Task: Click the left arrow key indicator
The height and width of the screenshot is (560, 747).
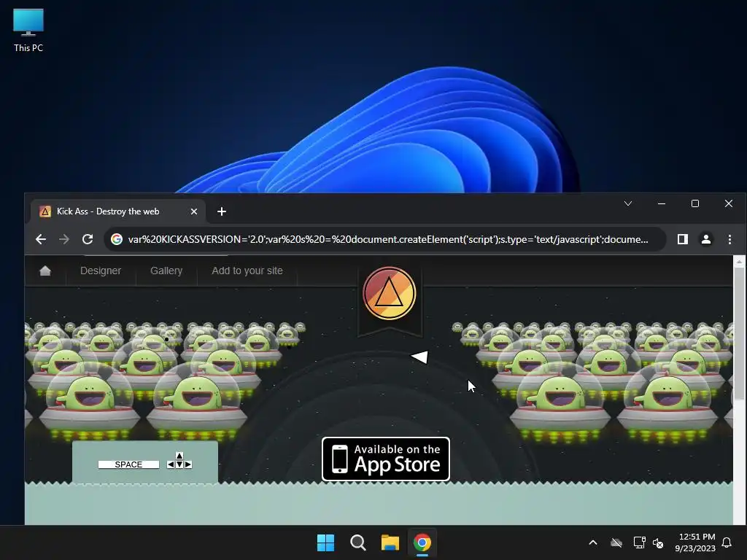Action: (171, 464)
